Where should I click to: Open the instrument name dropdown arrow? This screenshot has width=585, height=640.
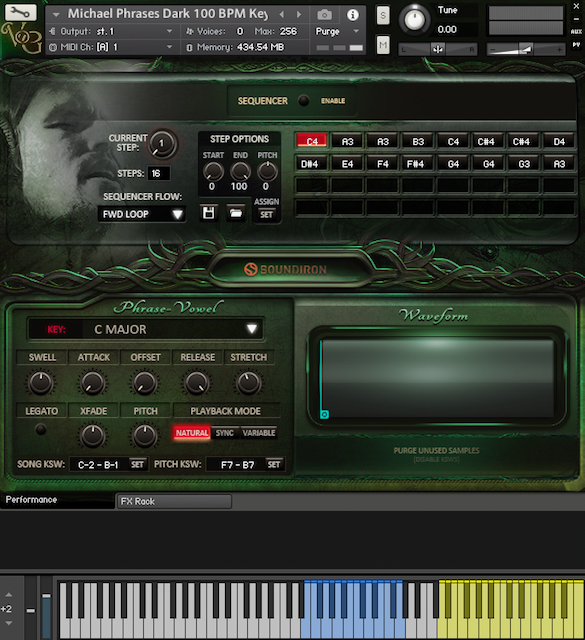[56, 15]
